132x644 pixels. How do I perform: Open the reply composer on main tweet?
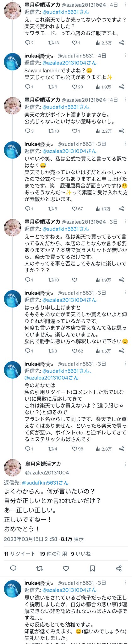[x=13, y=568]
